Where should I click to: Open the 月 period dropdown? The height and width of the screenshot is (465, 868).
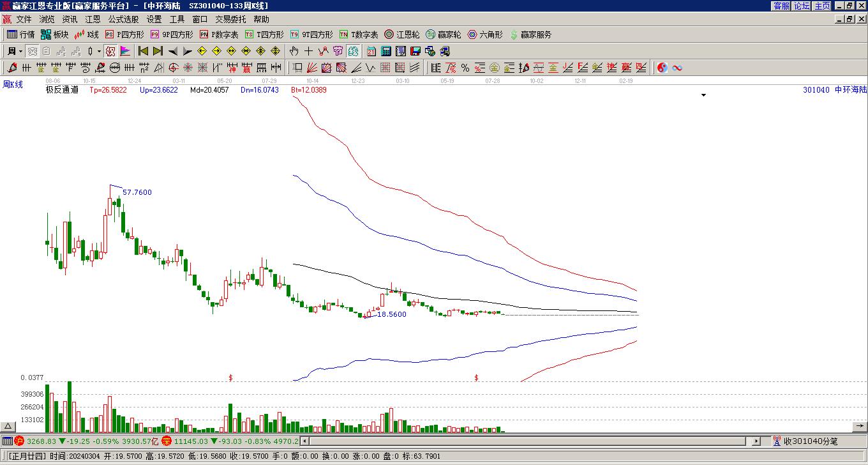pos(15,51)
